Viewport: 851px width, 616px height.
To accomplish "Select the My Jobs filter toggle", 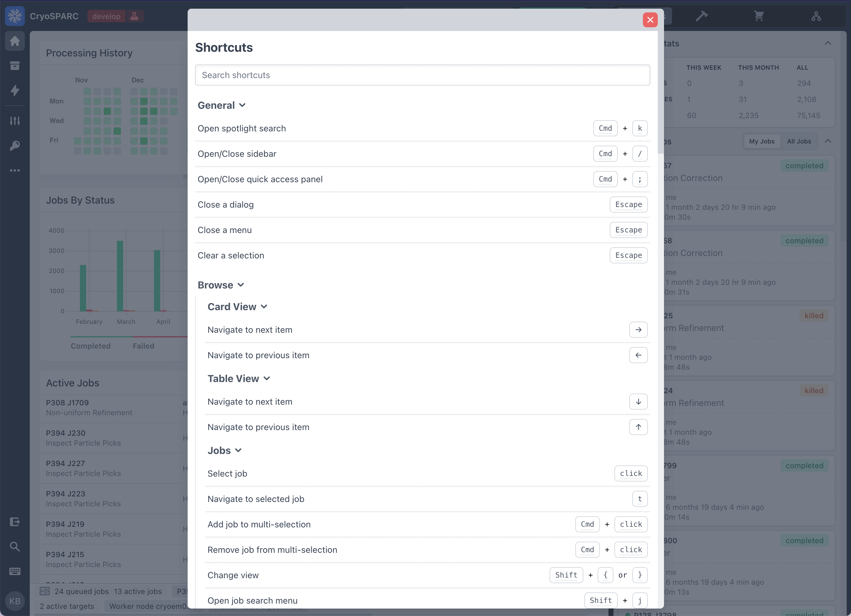I will tap(762, 141).
